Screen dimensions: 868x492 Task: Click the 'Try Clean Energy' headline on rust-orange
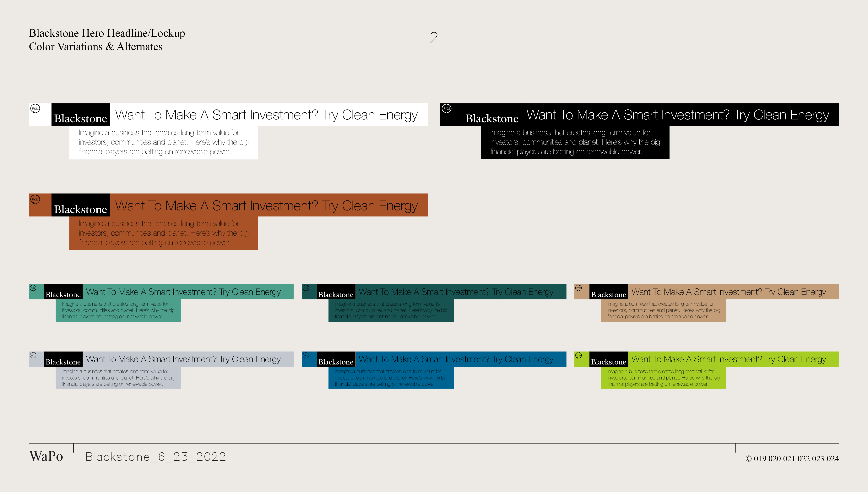coord(370,206)
